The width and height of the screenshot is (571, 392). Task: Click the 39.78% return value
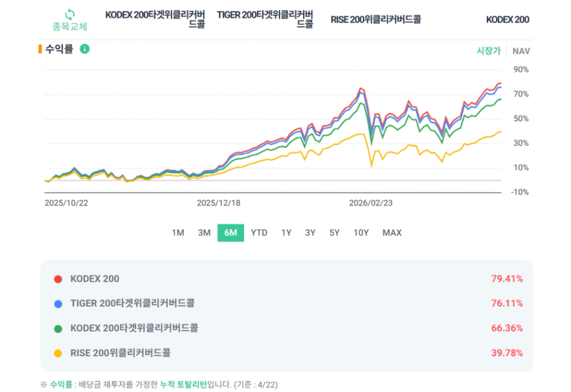tap(507, 353)
